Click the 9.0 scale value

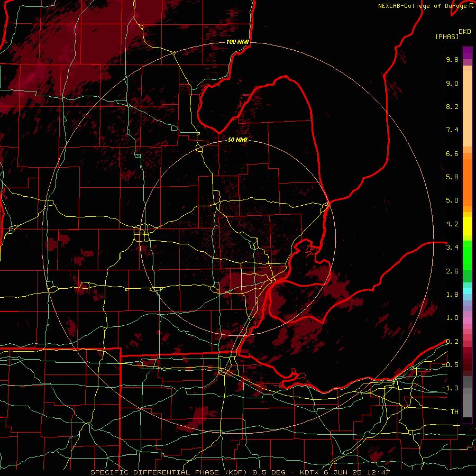(x=452, y=83)
